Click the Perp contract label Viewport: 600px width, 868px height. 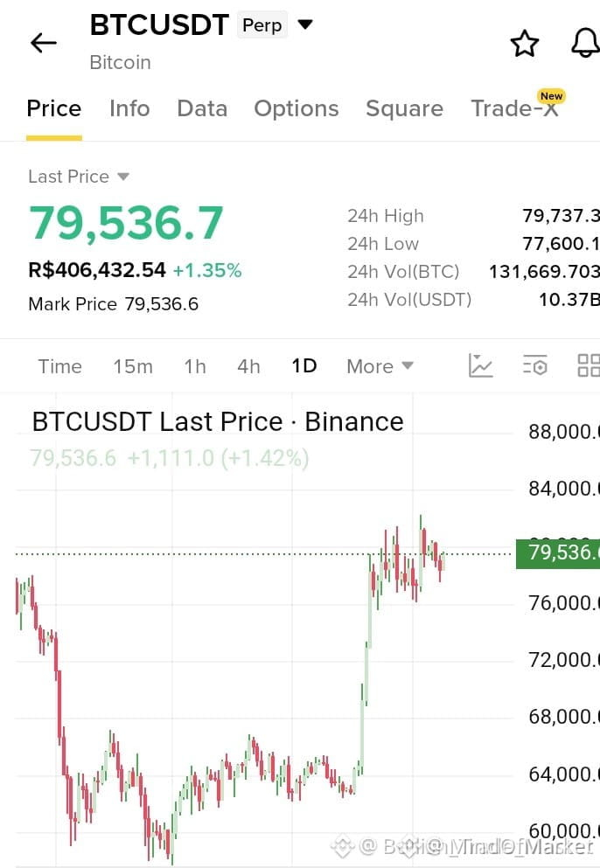coord(262,24)
